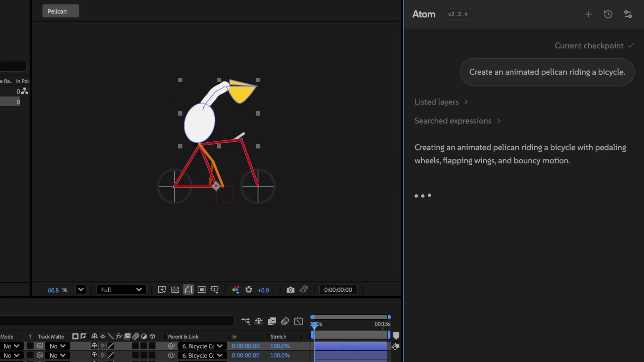The image size is (644, 362).
Task: Open second row Bicycle parent dropdown
Action: [x=202, y=355]
